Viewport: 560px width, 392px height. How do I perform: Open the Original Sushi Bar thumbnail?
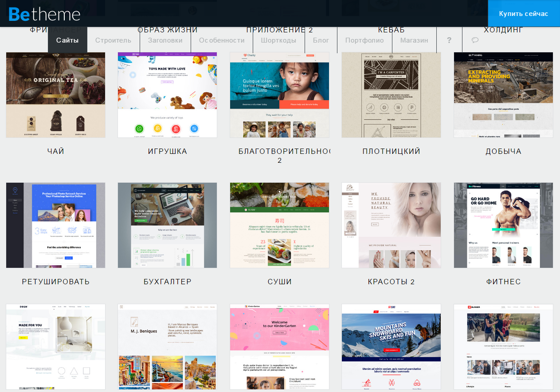[x=279, y=225]
